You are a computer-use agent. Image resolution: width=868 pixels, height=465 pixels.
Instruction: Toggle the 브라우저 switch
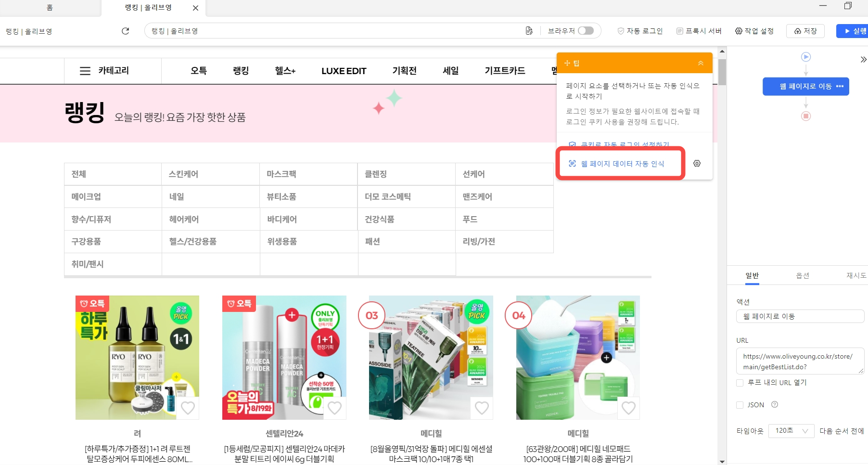point(586,31)
